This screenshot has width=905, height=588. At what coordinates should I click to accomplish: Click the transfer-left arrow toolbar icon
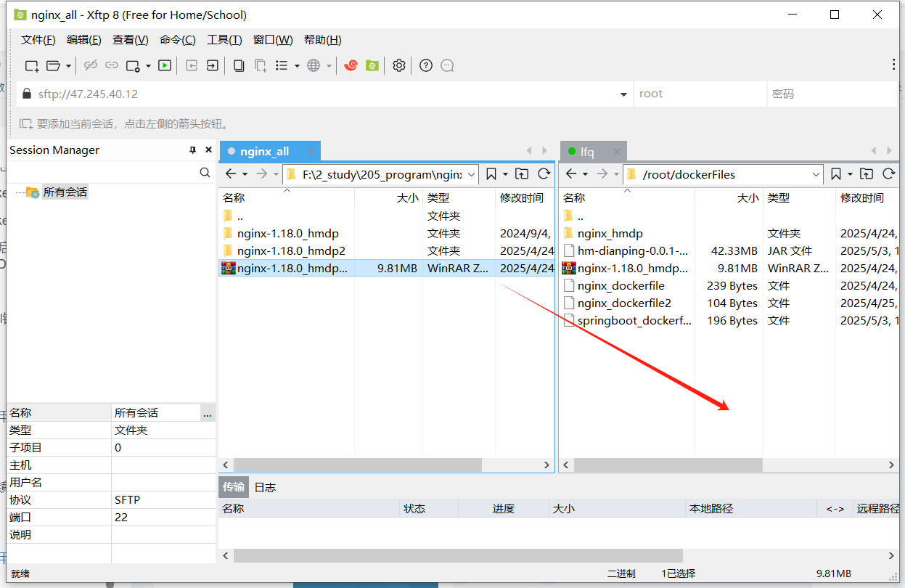point(192,65)
